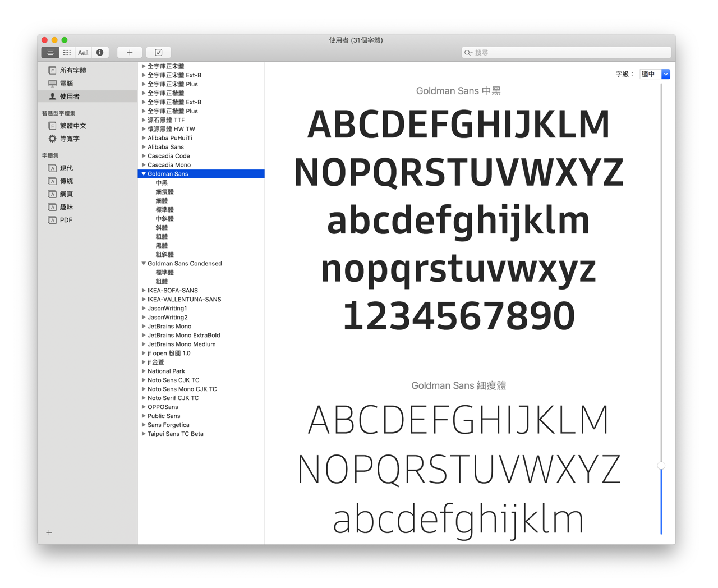Viewport: 718px width, 588px height.
Task: Select Sans Forgetica font row
Action: tap(201, 425)
